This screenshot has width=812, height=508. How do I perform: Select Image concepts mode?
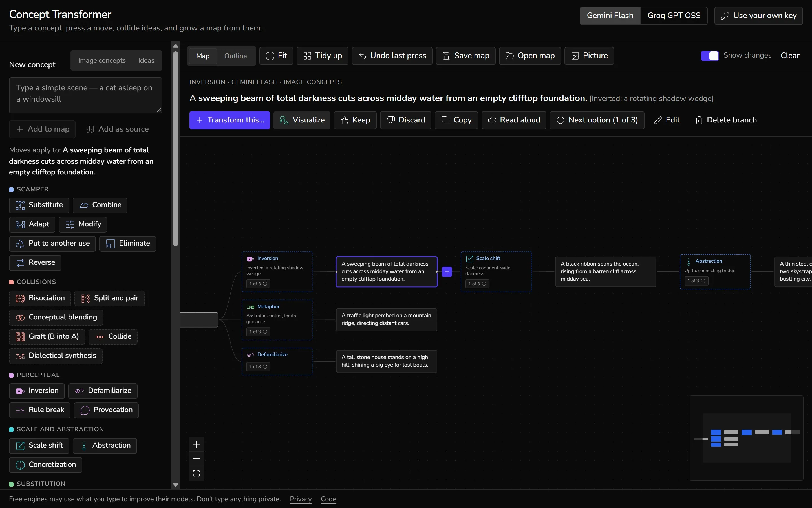(102, 60)
